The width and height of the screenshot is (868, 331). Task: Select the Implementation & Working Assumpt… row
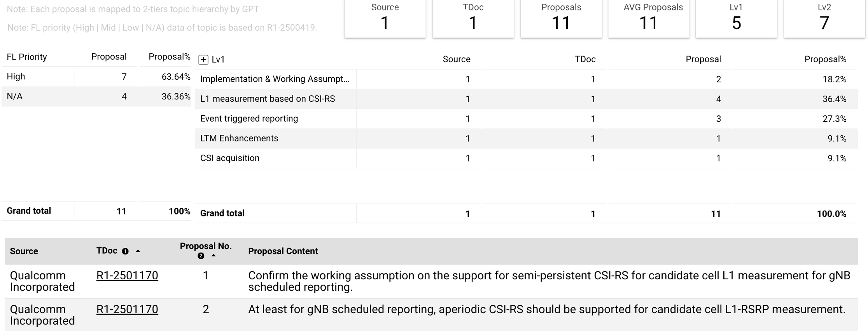coord(527,79)
